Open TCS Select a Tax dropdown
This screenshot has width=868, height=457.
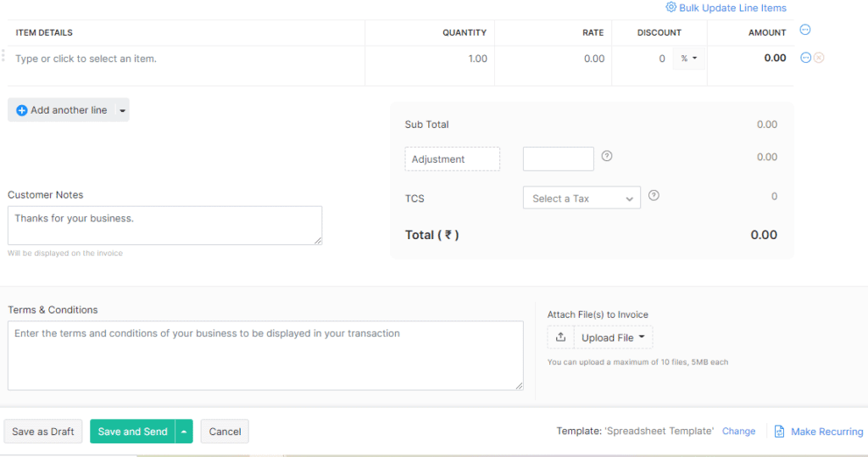pos(581,198)
